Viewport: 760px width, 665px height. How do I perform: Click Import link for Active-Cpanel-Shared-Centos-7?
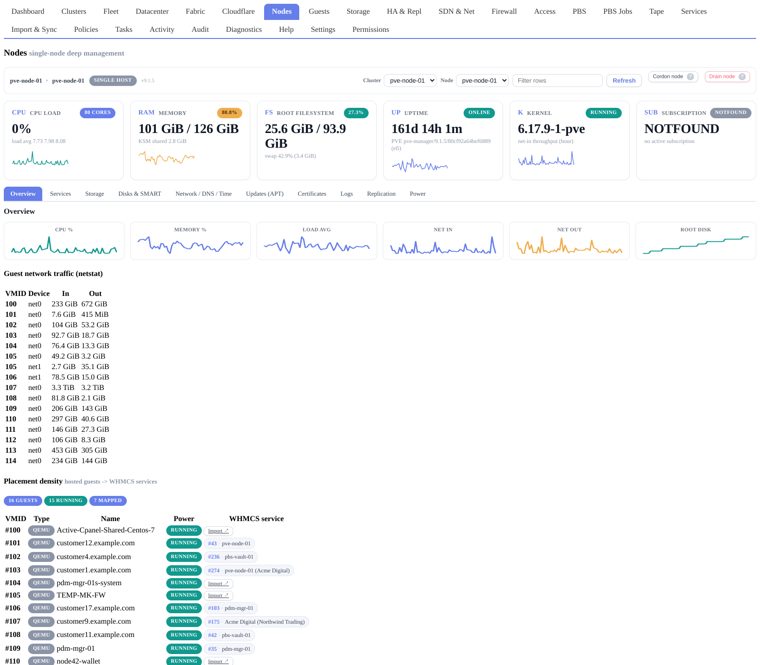click(218, 531)
